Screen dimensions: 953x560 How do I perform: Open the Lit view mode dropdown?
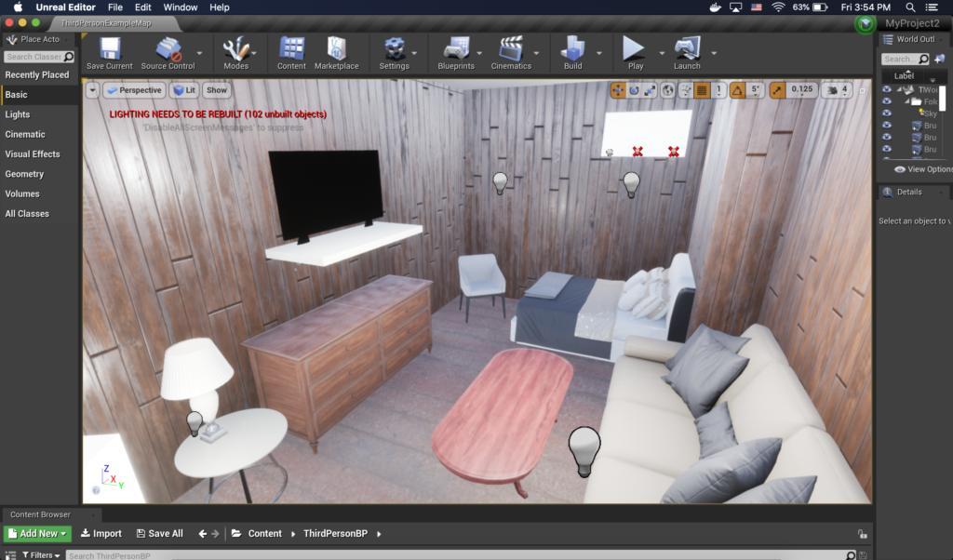[184, 90]
